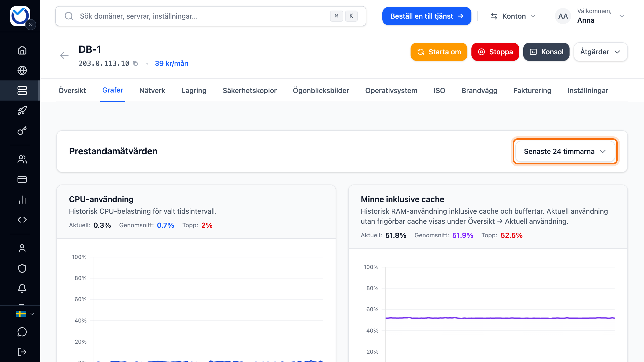Open the Swedish flag language selector
The image size is (644, 362).
pos(25,314)
